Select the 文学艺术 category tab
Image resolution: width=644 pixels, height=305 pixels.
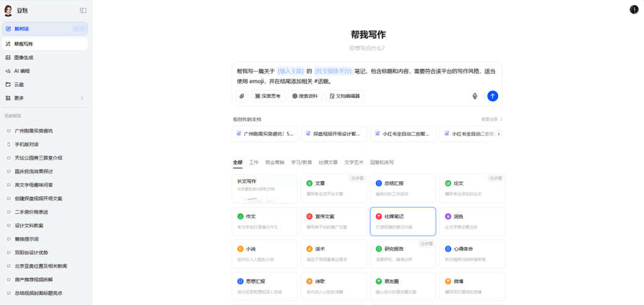353,162
